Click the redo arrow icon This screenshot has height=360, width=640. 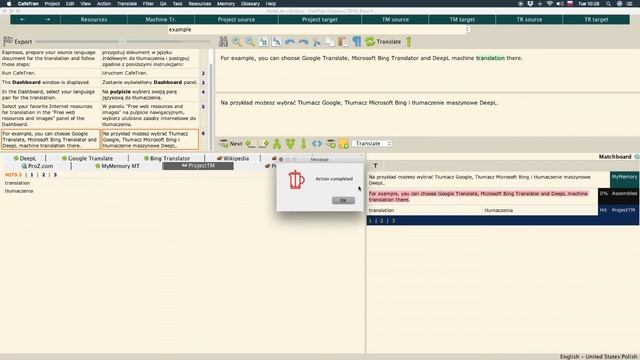pos(303,42)
